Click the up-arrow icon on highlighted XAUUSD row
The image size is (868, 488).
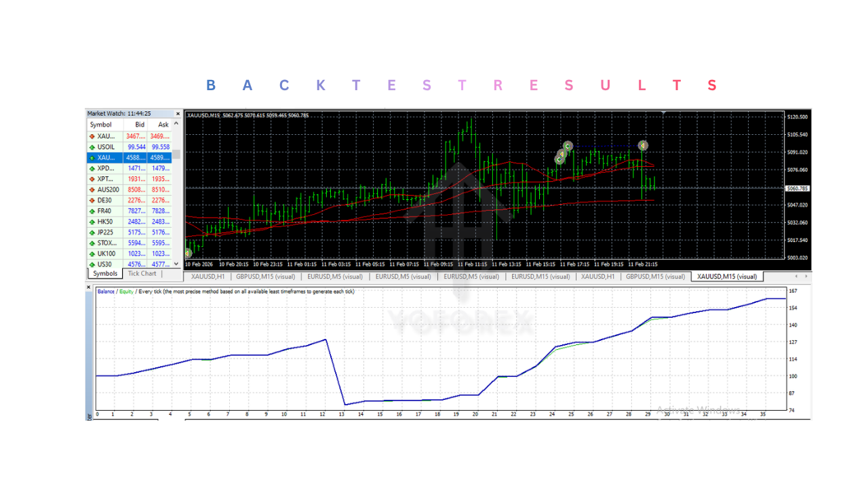coord(92,157)
